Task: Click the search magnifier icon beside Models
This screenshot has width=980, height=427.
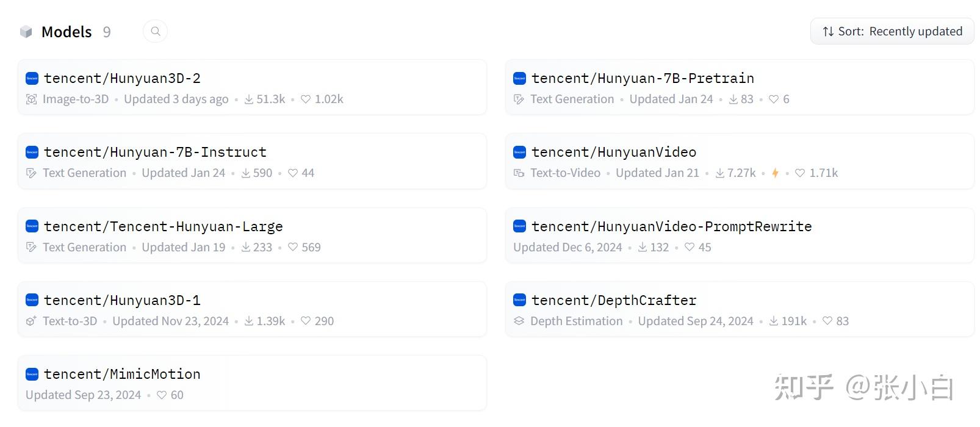Action: tap(156, 31)
